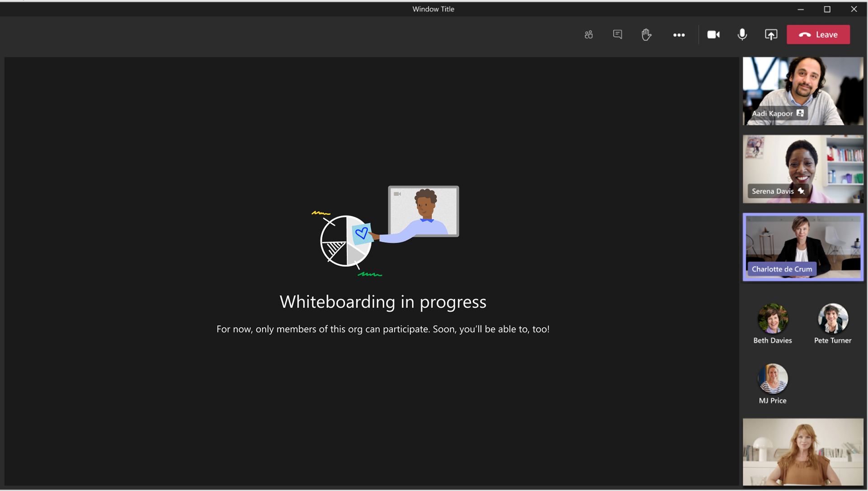Click the share content icon
Image resolution: width=868 pixels, height=491 pixels.
(x=771, y=35)
